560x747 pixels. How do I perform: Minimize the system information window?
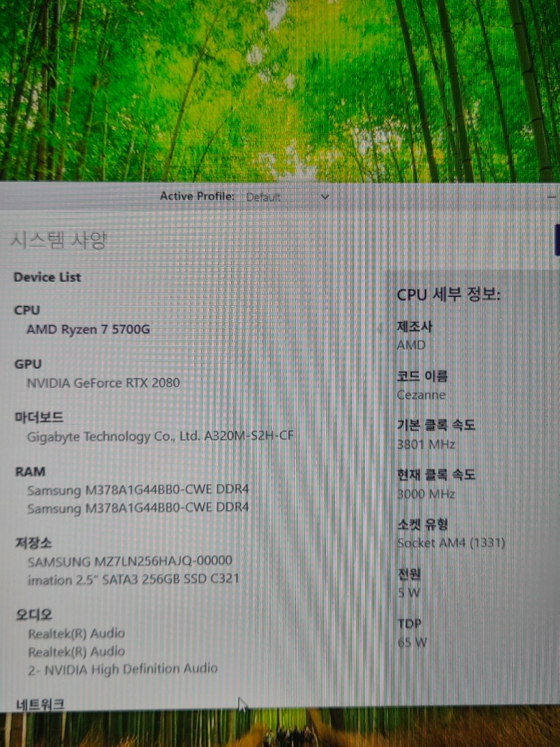pos(552,196)
